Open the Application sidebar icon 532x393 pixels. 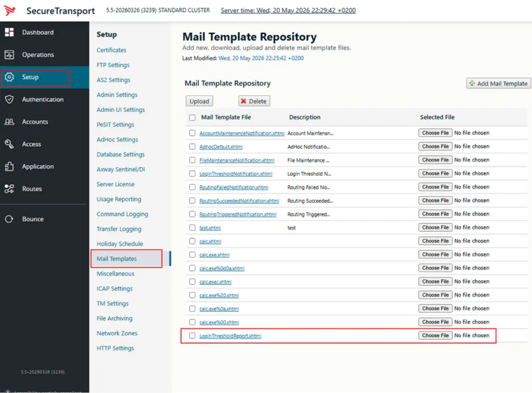pyautogui.click(x=9, y=167)
